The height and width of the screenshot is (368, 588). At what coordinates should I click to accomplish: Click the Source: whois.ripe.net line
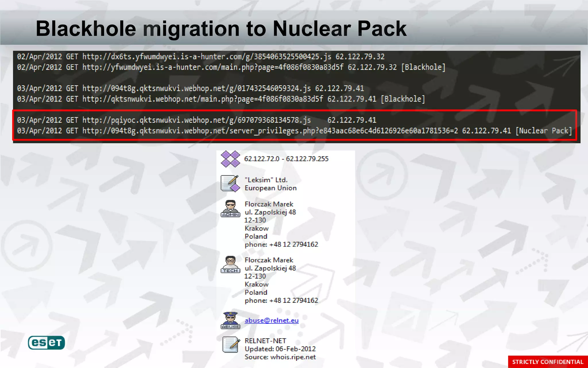pos(280,357)
